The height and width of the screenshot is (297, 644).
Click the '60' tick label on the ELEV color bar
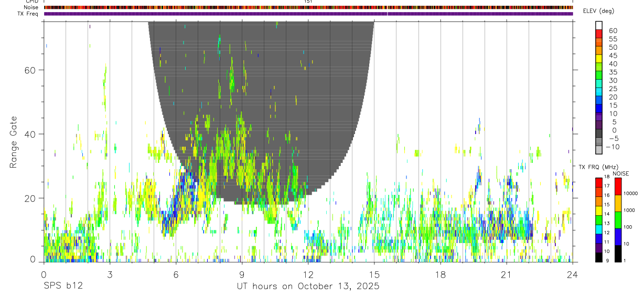tap(613, 30)
